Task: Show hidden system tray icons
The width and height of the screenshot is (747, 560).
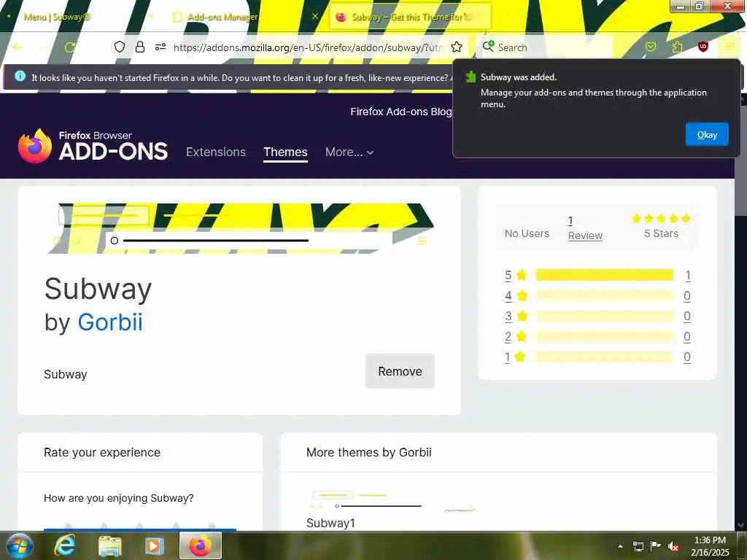Action: [620, 546]
